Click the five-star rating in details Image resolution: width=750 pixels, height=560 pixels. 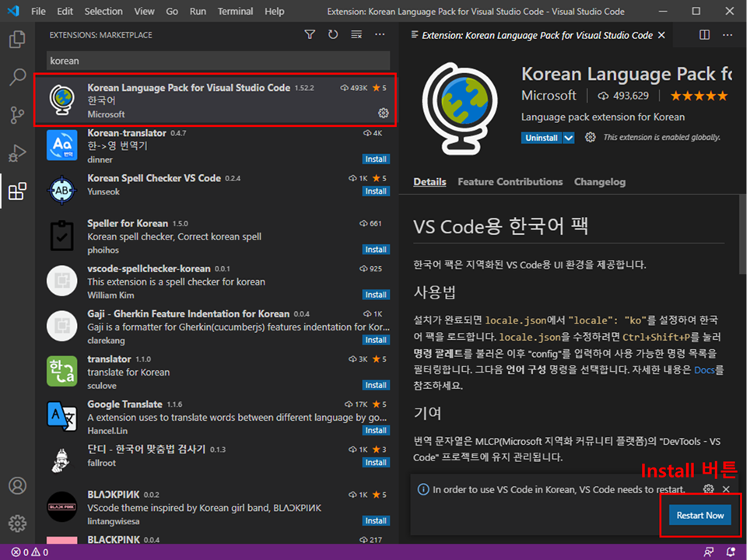[699, 96]
